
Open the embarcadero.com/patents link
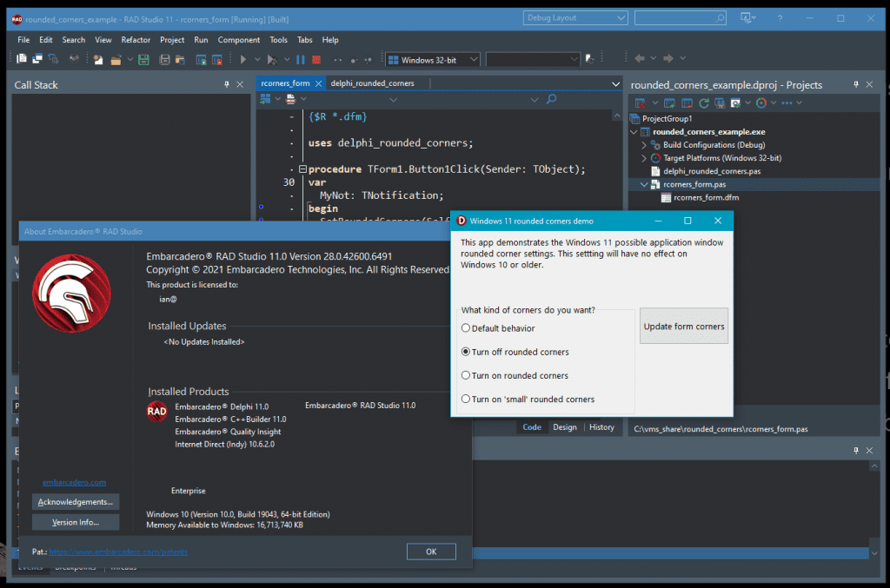[x=118, y=552]
